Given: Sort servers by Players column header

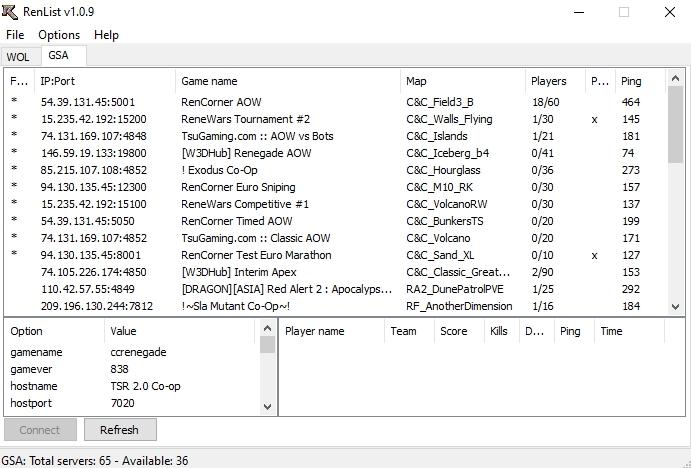Looking at the screenshot, I should click(x=549, y=81).
